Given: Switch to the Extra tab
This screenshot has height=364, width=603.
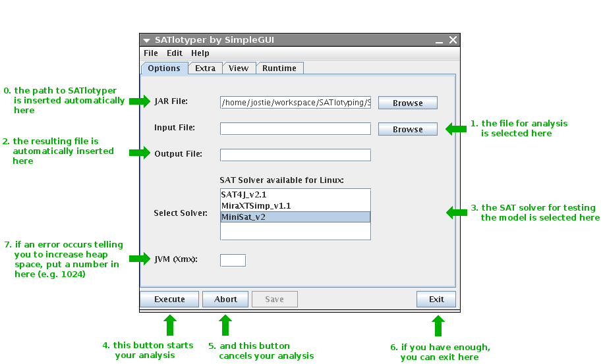Looking at the screenshot, I should 205,68.
